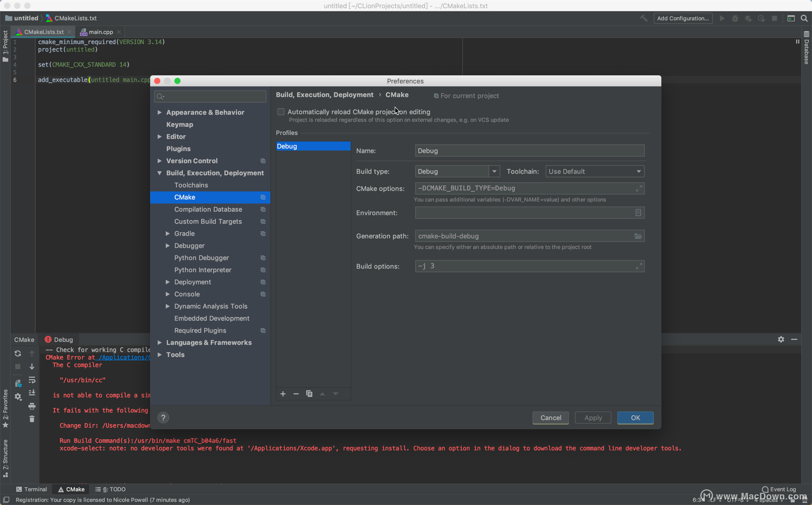
Task: Move profile down arrow in profiles toolbar
Action: (336, 394)
